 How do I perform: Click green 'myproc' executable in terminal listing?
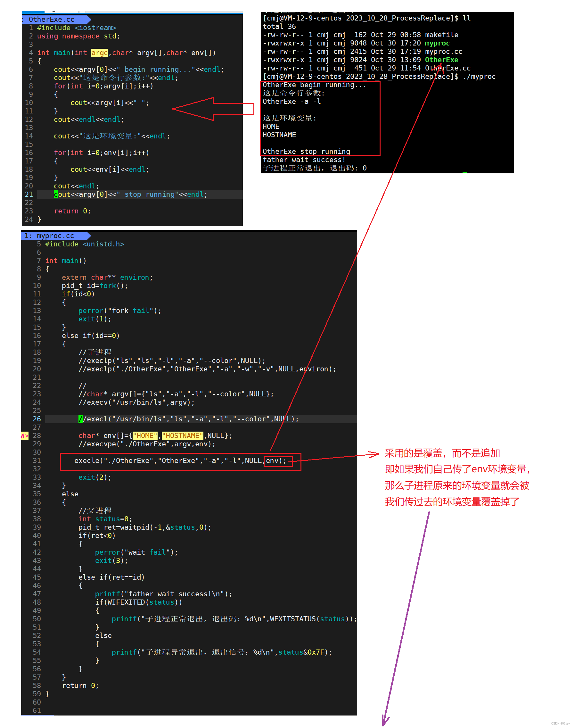point(437,43)
